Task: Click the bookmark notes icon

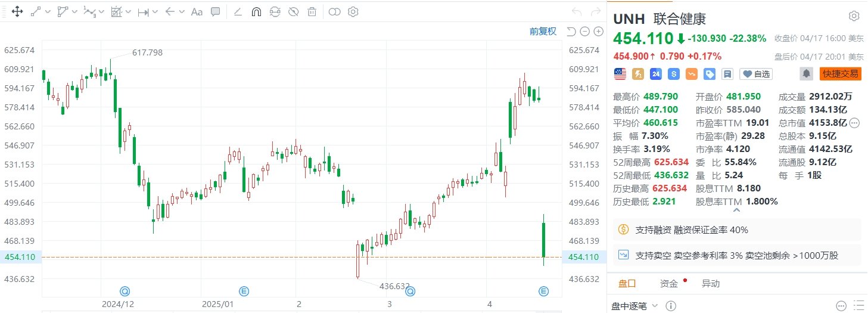Action: 727,74
